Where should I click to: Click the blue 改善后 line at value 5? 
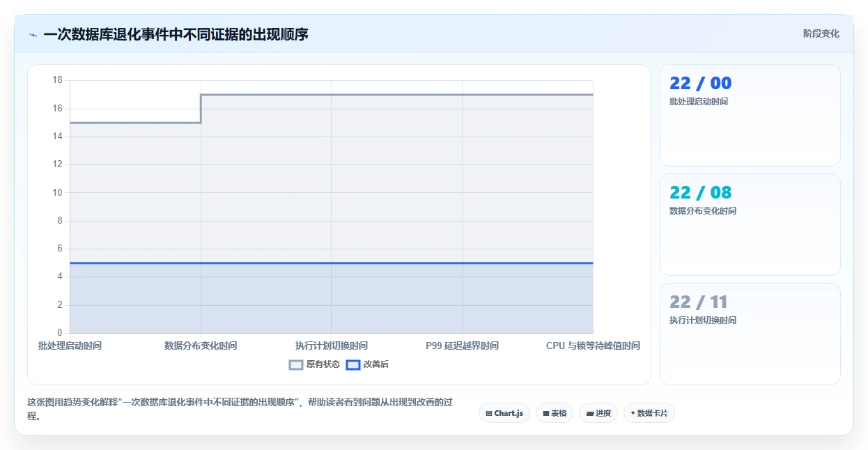click(x=332, y=263)
